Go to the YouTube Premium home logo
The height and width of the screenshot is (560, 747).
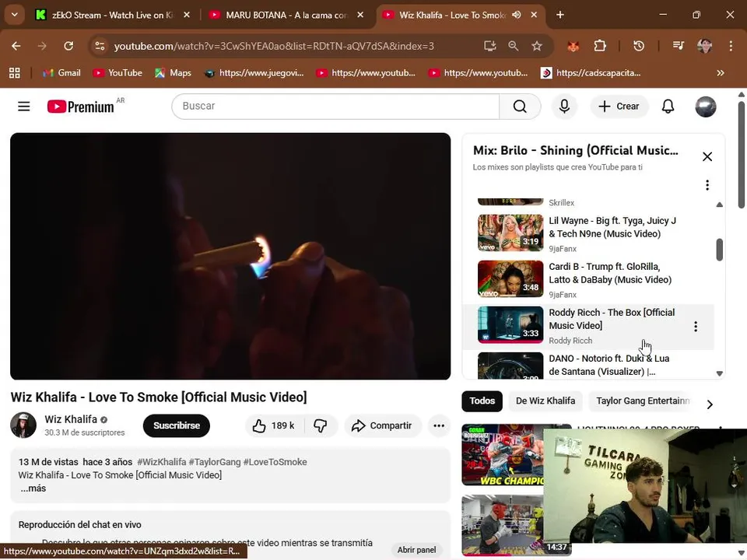pyautogui.click(x=80, y=107)
